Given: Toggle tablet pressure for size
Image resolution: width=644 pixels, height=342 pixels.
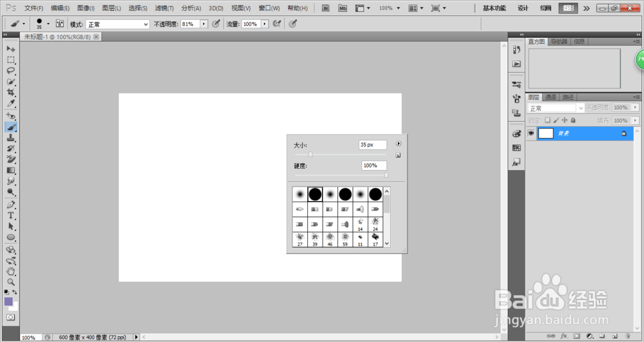Looking at the screenshot, I should tap(292, 24).
